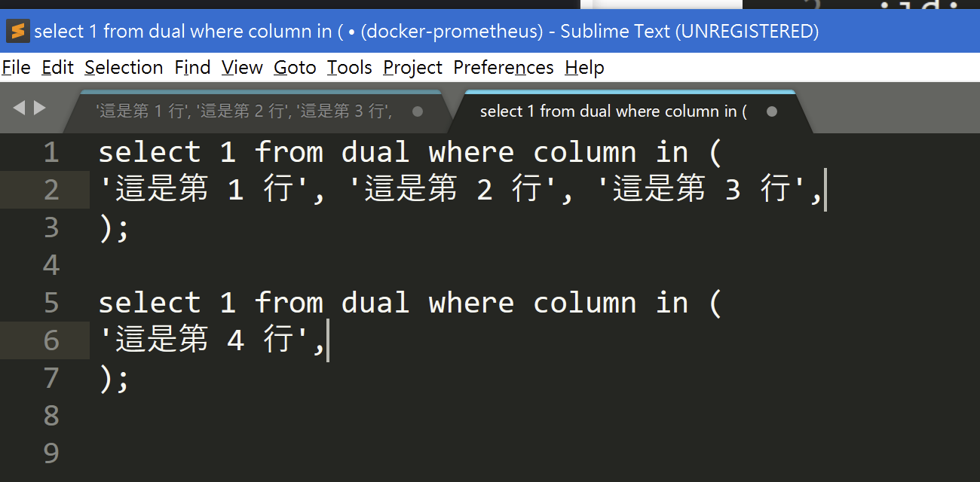Switch to the '這是第 1 行' tab
This screenshot has height=482, width=980.
[244, 111]
